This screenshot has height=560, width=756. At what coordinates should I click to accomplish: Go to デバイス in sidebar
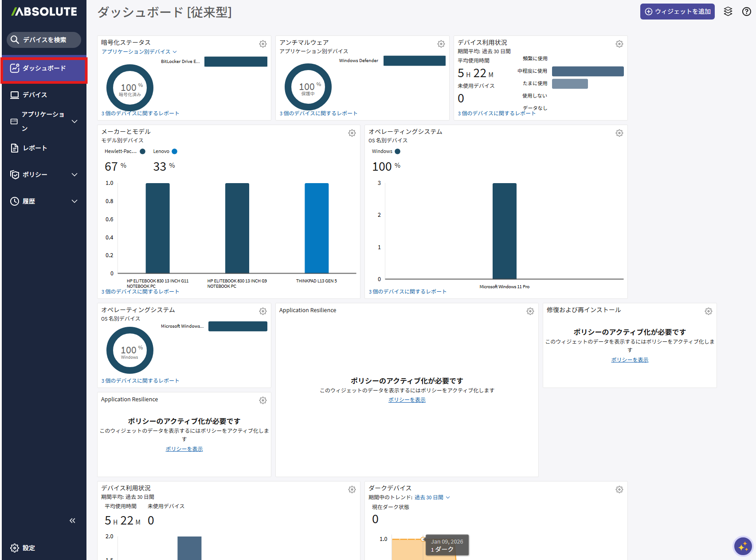(x=35, y=95)
